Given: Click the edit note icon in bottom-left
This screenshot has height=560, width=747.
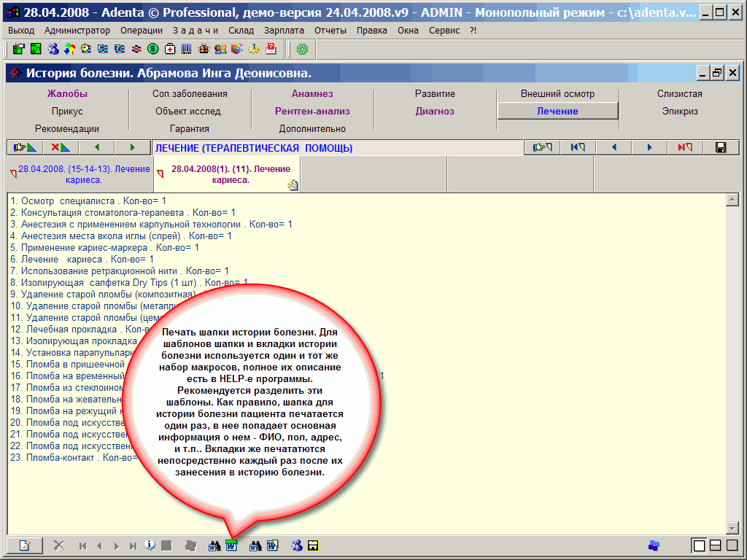Looking at the screenshot, I should 25,545.
